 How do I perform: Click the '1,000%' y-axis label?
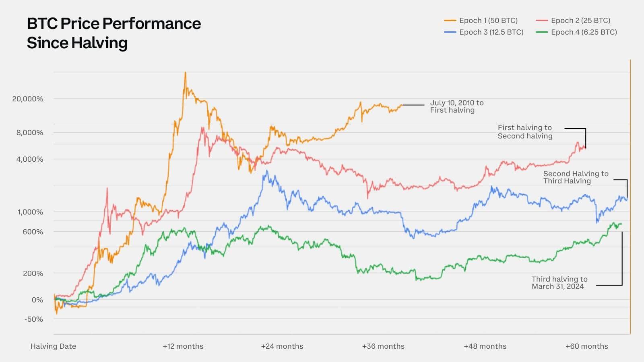pyautogui.click(x=30, y=212)
